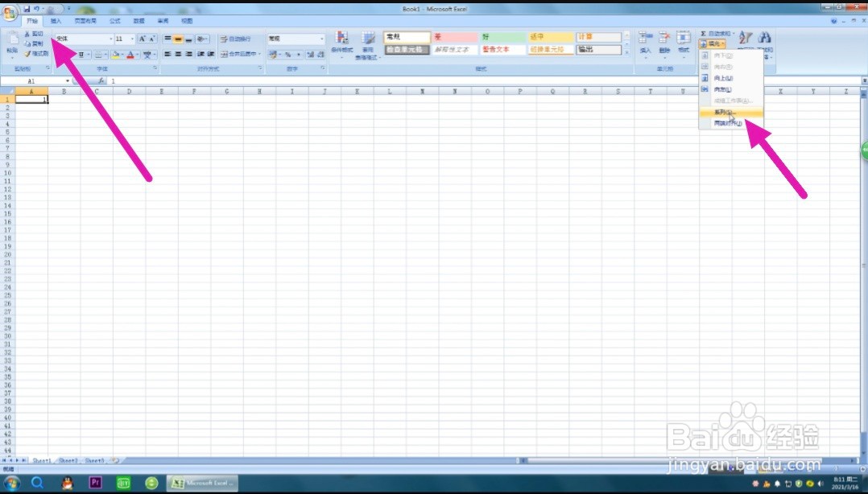Open 条件格式 conditional formatting
Image resolution: width=868 pixels, height=494 pixels.
(342, 45)
